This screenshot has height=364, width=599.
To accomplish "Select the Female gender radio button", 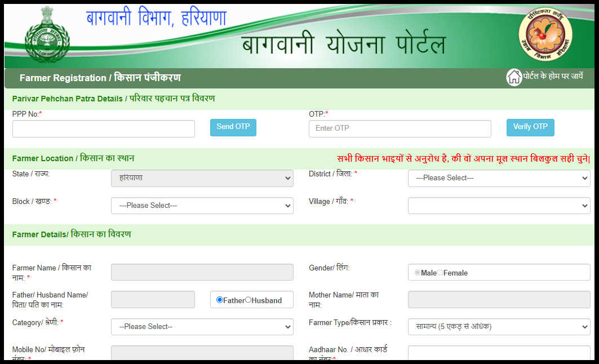I will (x=440, y=272).
